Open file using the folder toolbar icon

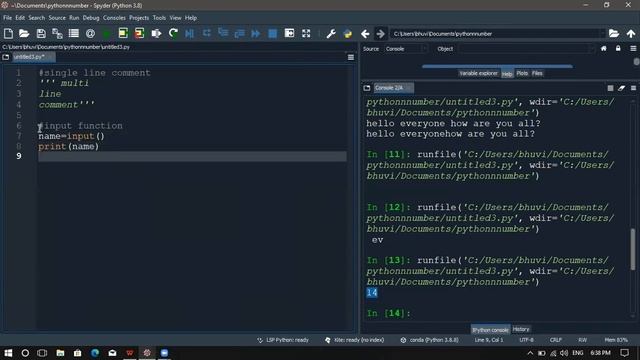(24, 33)
